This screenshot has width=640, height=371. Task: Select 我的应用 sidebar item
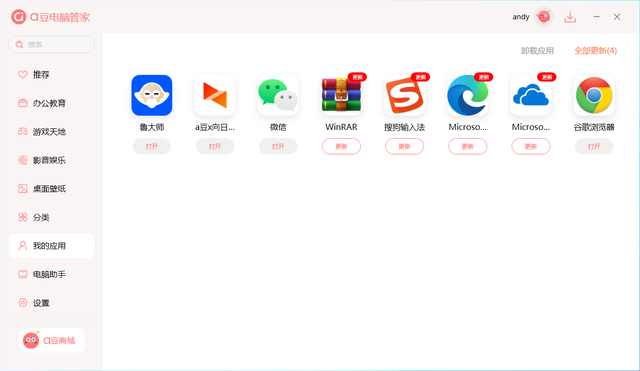coord(51,245)
